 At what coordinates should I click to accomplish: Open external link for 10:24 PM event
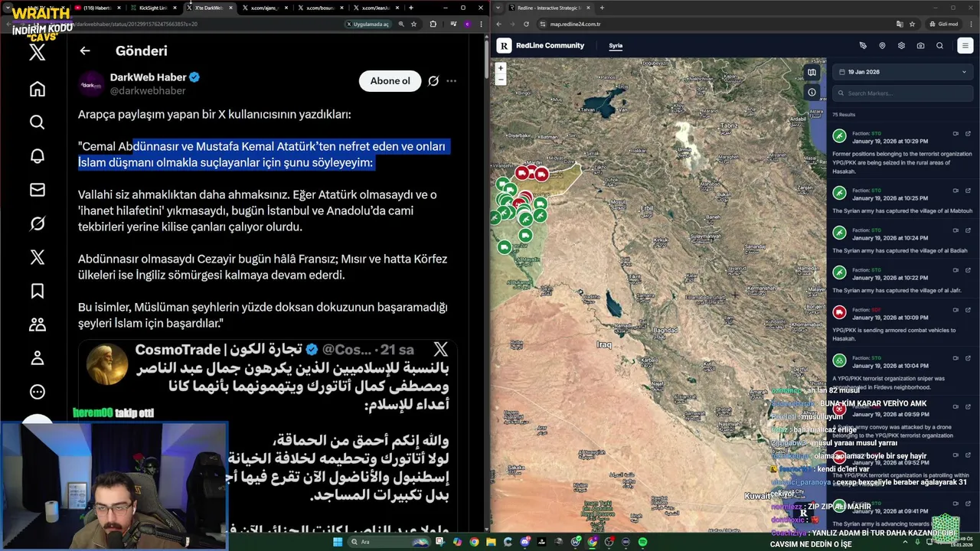(x=968, y=230)
